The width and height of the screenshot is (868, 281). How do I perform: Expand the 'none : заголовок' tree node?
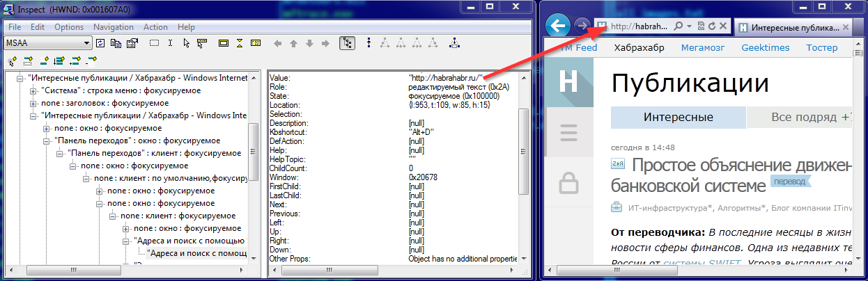point(33,102)
